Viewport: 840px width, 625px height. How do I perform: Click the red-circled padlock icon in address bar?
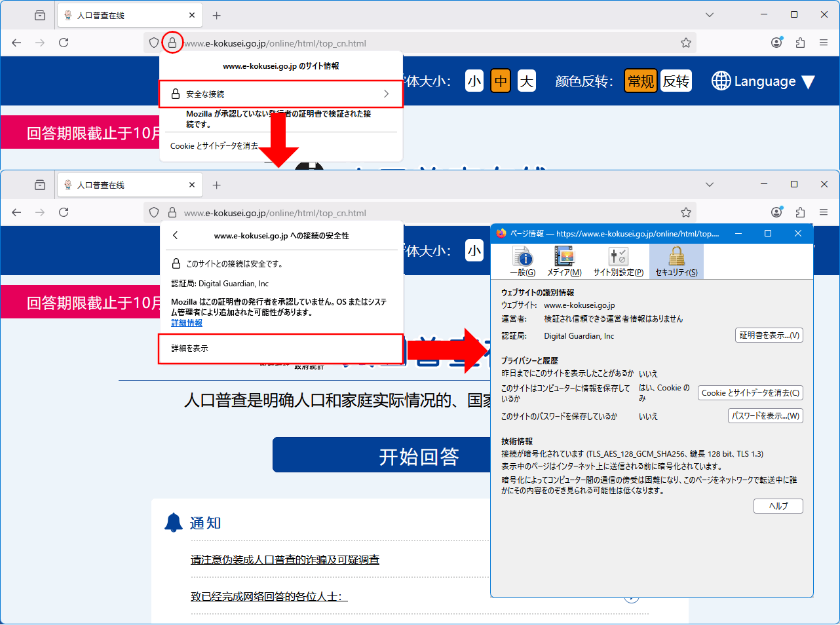[x=172, y=43]
